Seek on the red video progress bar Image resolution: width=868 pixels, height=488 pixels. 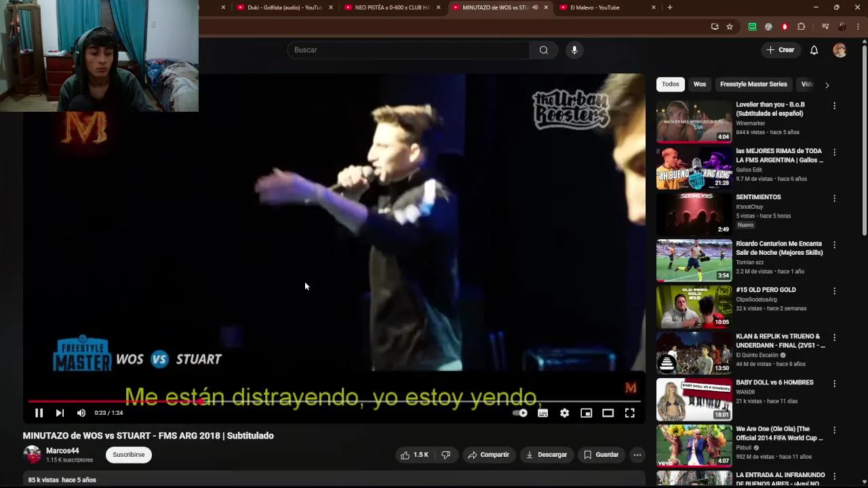[335, 401]
